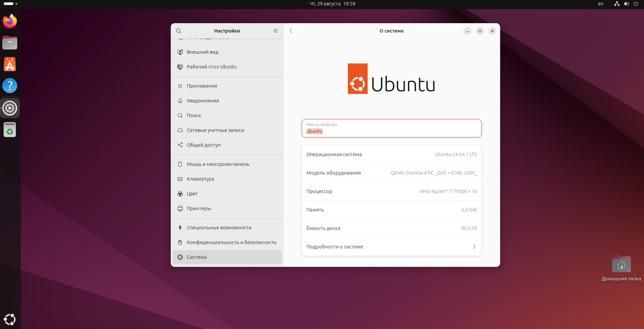Open Специальные возможности settings

click(x=227, y=228)
